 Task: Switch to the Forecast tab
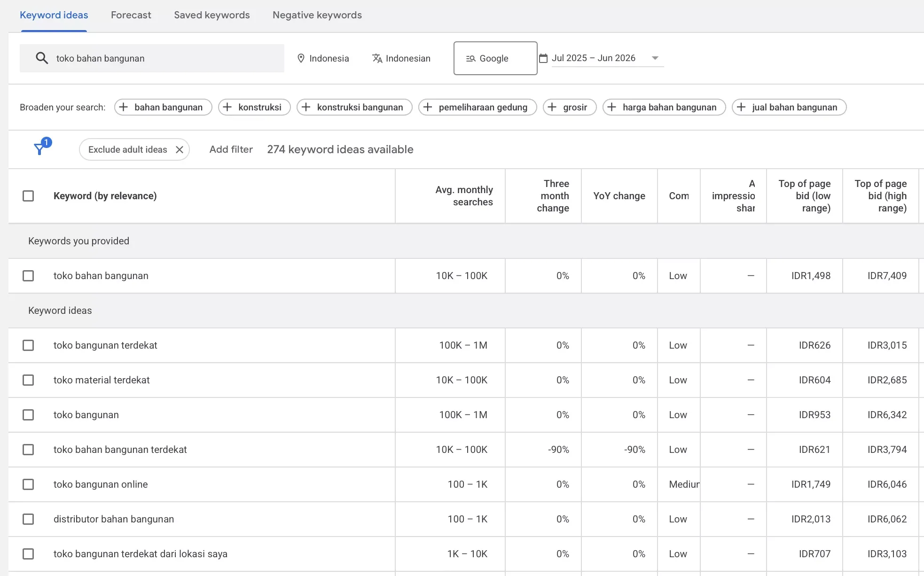pos(131,15)
